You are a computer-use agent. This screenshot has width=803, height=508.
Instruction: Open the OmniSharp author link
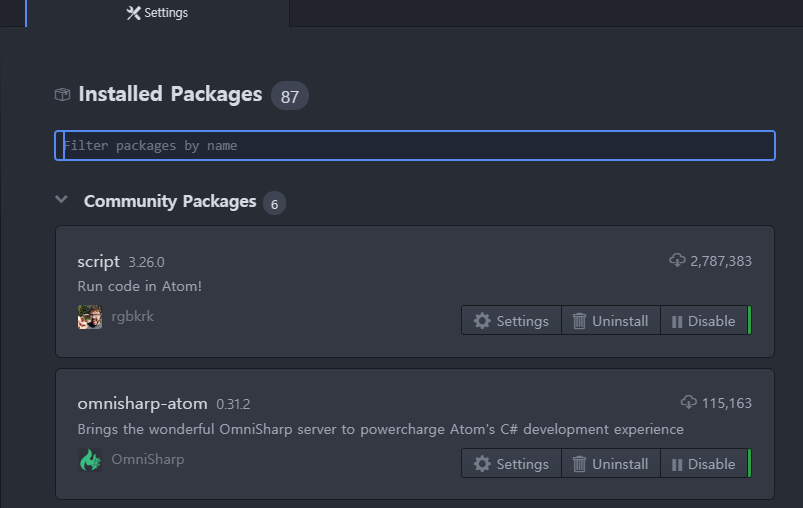pos(148,460)
